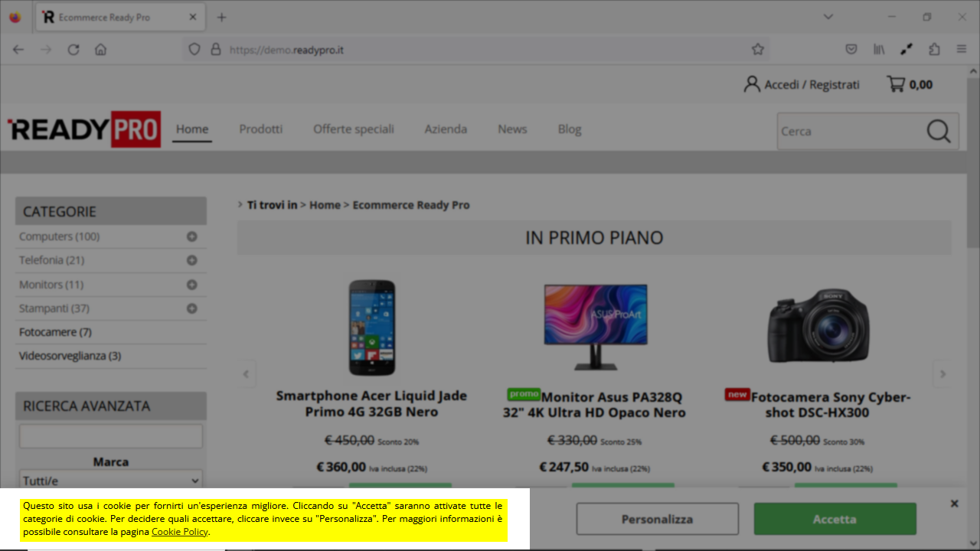
Task: Click the ReadyPro logo
Action: pos(84,129)
